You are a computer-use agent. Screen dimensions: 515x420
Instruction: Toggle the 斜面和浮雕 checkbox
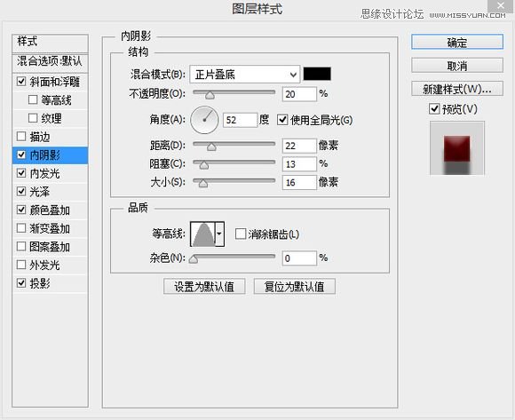point(21,82)
